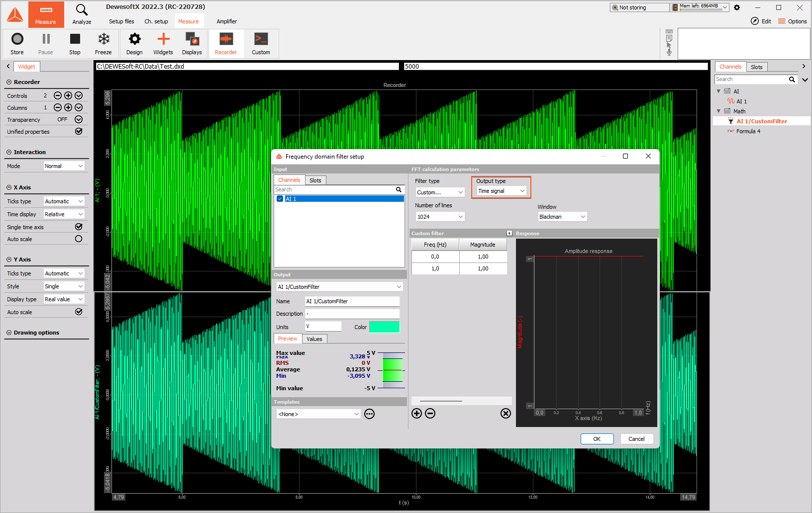The image size is (812, 513).
Task: Open the Number of lines dropdown
Action: [x=440, y=217]
